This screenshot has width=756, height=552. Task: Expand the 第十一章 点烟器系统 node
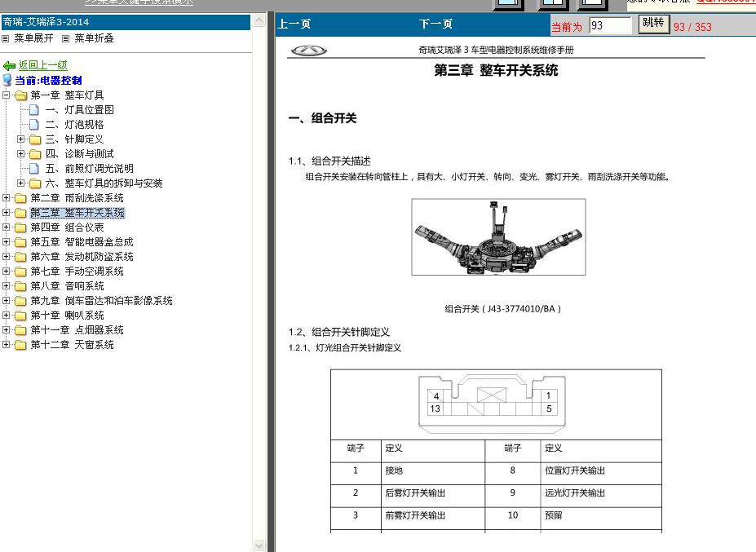[6, 329]
